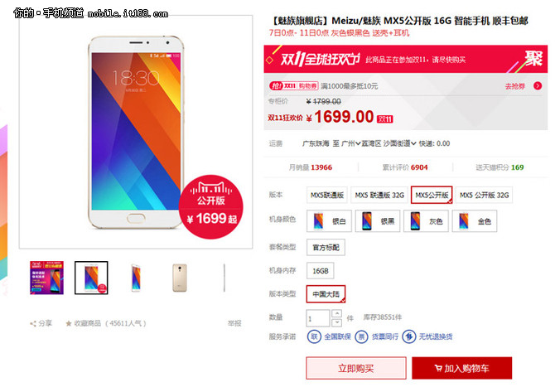Click the 去抢券 coupon link
The height and width of the screenshot is (392, 555).
pos(514,86)
